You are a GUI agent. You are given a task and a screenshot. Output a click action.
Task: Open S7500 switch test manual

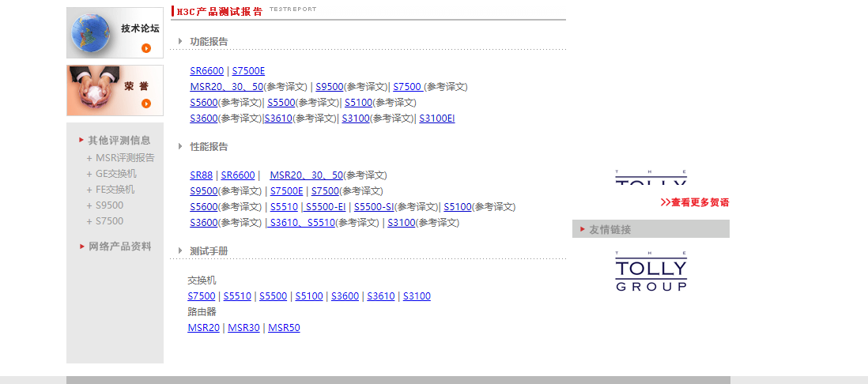pyautogui.click(x=202, y=296)
